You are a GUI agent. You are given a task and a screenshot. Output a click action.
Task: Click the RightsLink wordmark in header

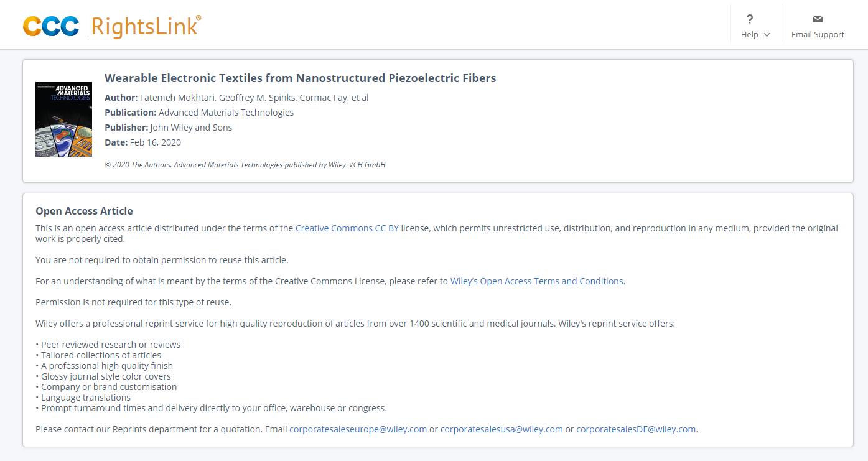coord(146,26)
